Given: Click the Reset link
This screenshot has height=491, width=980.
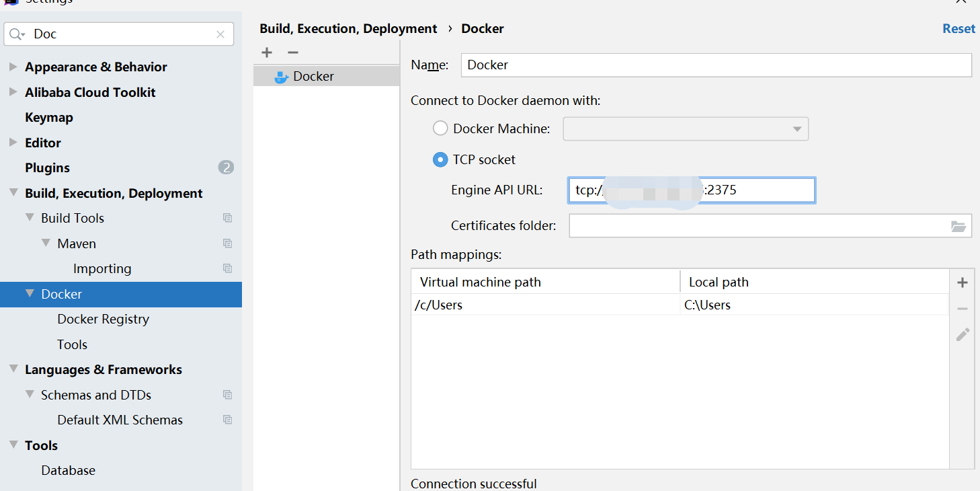Looking at the screenshot, I should 958,28.
